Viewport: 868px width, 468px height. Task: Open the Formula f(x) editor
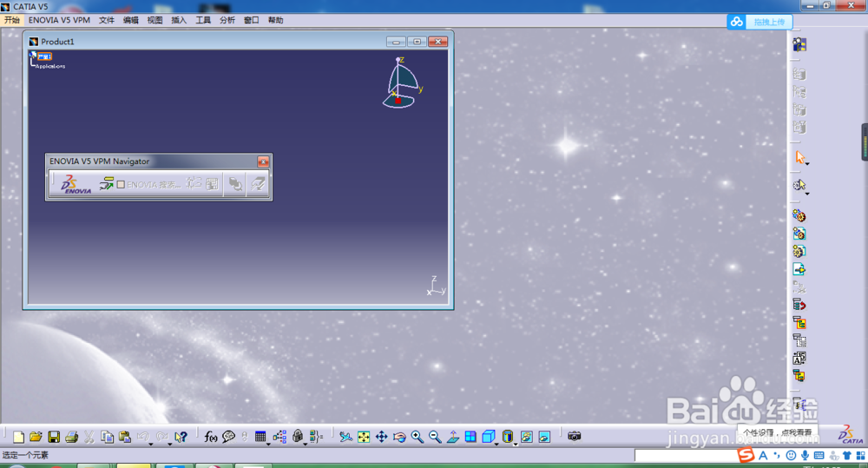pos(210,437)
